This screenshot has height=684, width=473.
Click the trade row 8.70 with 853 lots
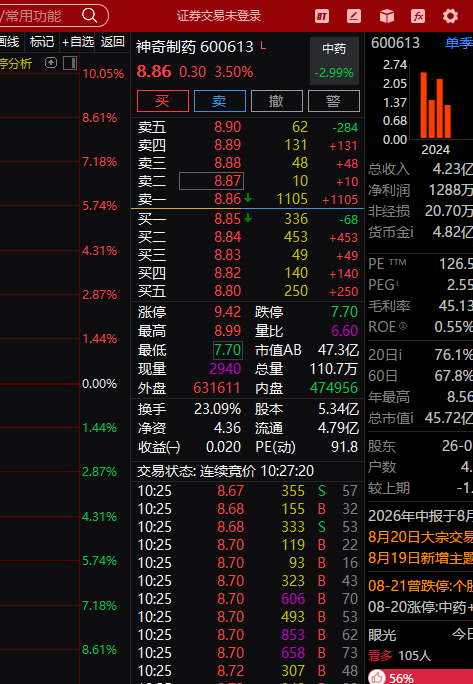point(247,635)
